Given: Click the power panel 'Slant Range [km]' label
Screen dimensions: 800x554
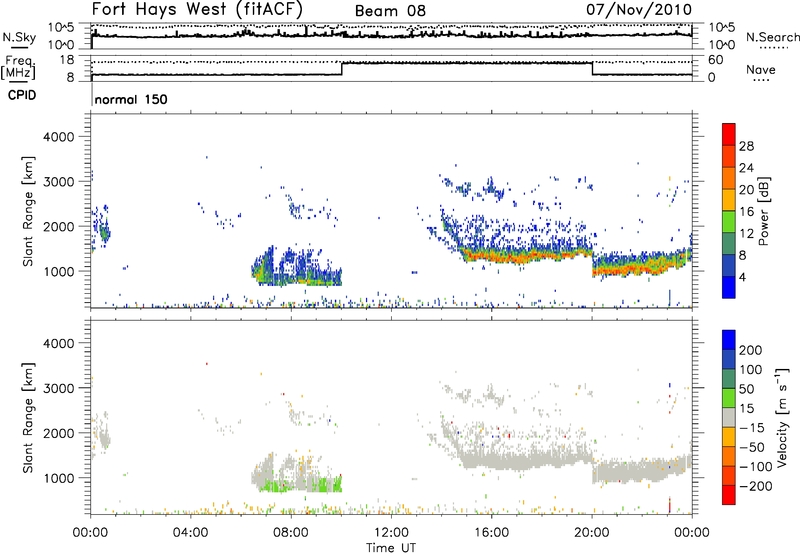Looking at the screenshot, I should click(x=28, y=211).
